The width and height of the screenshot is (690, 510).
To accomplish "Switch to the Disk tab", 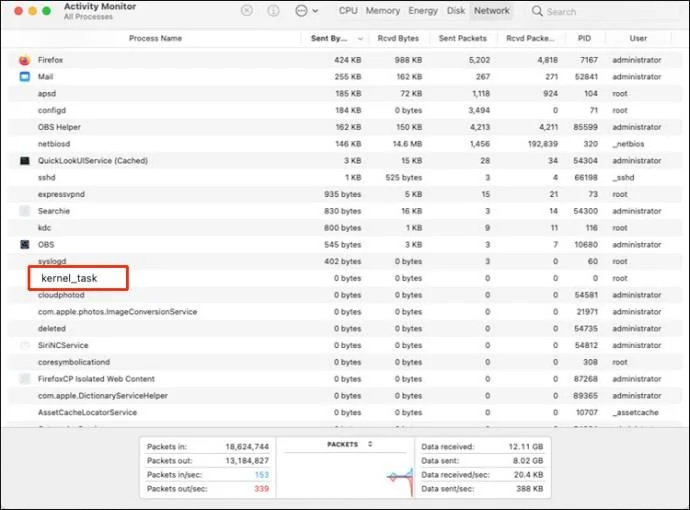I will pos(456,11).
